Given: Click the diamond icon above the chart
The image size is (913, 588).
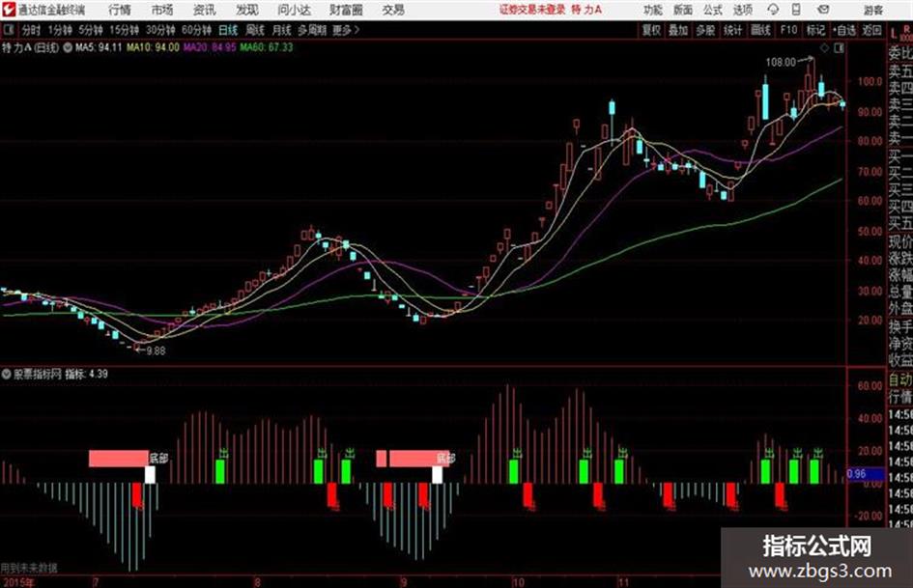Looking at the screenshot, I should [x=824, y=48].
